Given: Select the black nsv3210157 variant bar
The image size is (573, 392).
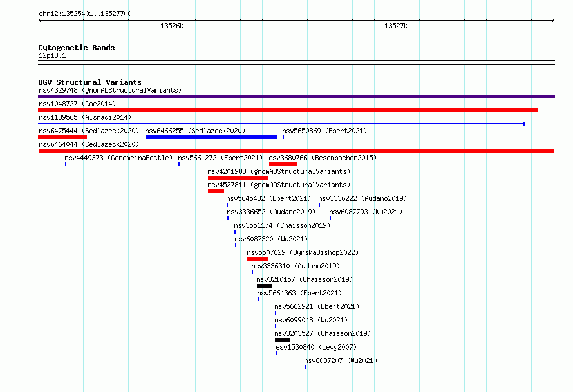Looking at the screenshot, I should pyautogui.click(x=265, y=286).
